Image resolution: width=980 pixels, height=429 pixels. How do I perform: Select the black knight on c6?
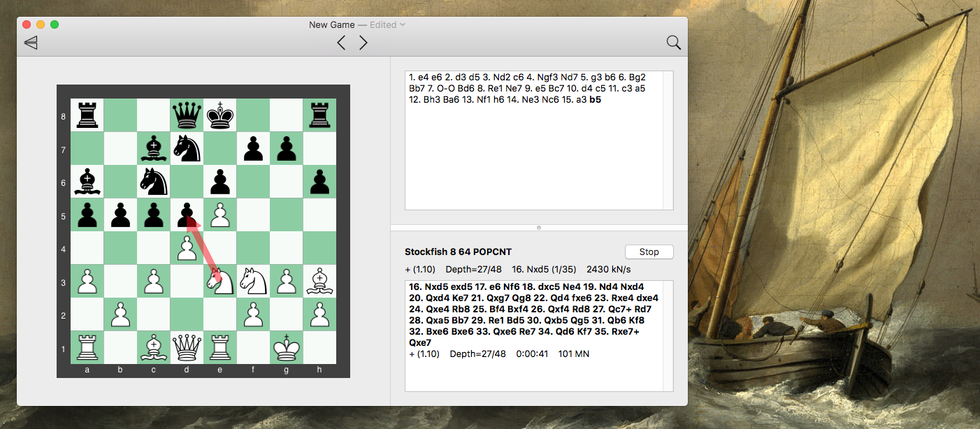[x=154, y=182]
